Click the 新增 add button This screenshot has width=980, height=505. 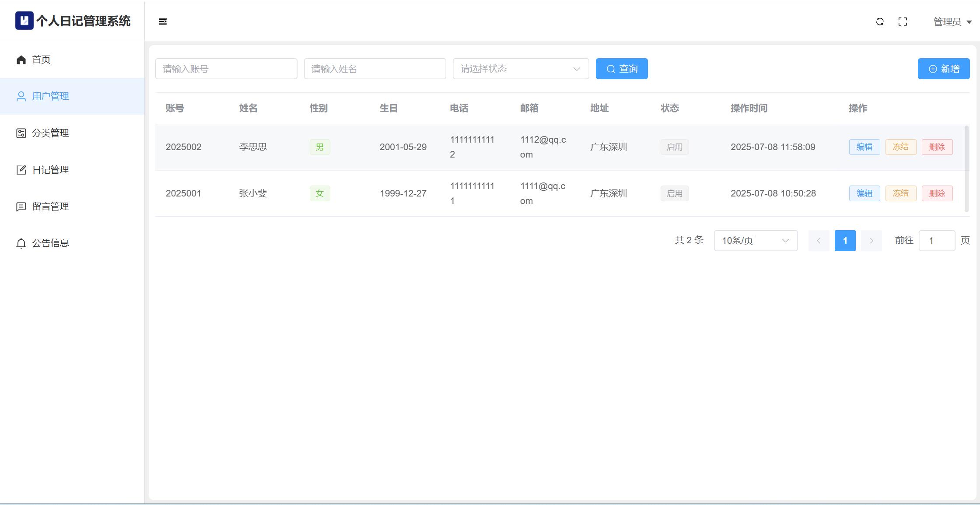pyautogui.click(x=944, y=69)
